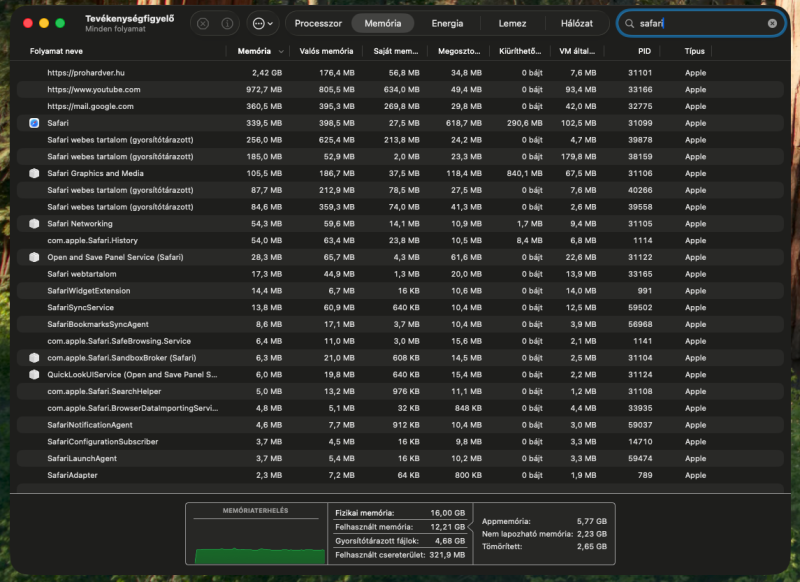This screenshot has height=582, width=800.
Task: Click the stop process (X) toolbar icon
Action: tap(203, 23)
